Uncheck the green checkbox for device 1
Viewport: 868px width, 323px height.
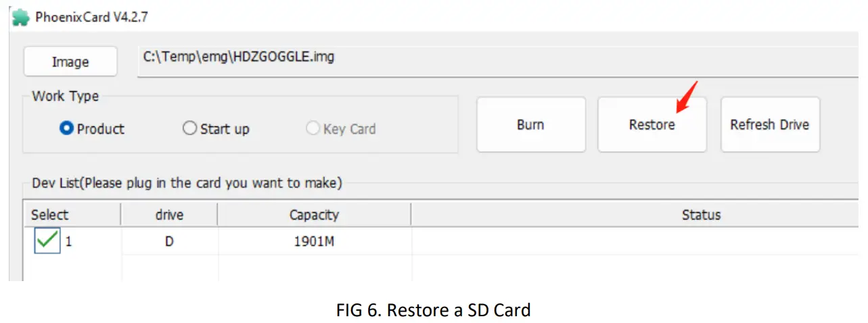pos(47,241)
